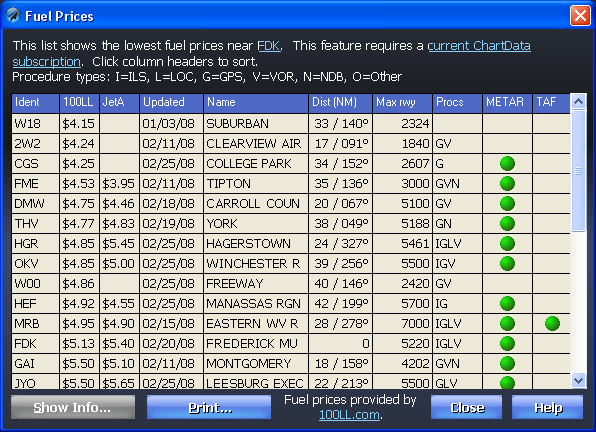This screenshot has width=596, height=432.
Task: Click the JetA column header
Action: 119,103
